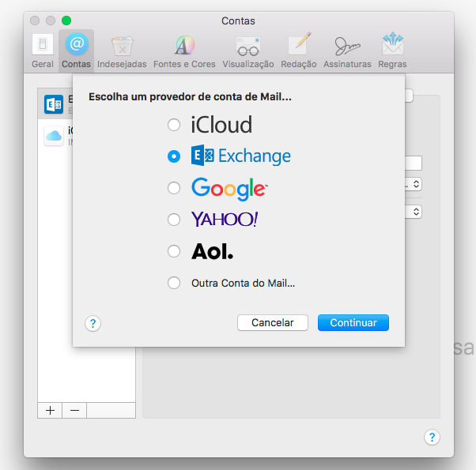
Task: Open the Indesejadas junk mail pane
Action: [x=122, y=50]
